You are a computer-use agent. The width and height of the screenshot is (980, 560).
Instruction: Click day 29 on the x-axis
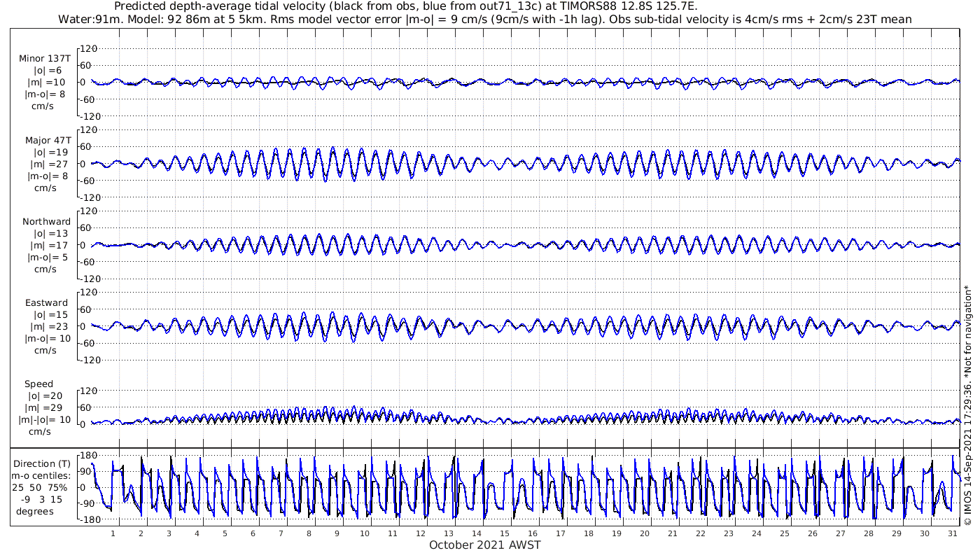pyautogui.click(x=897, y=533)
